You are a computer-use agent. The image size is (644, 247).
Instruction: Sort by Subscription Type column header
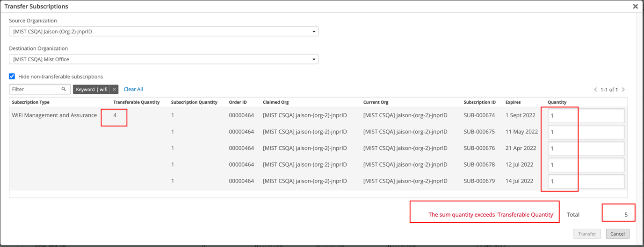coord(30,102)
